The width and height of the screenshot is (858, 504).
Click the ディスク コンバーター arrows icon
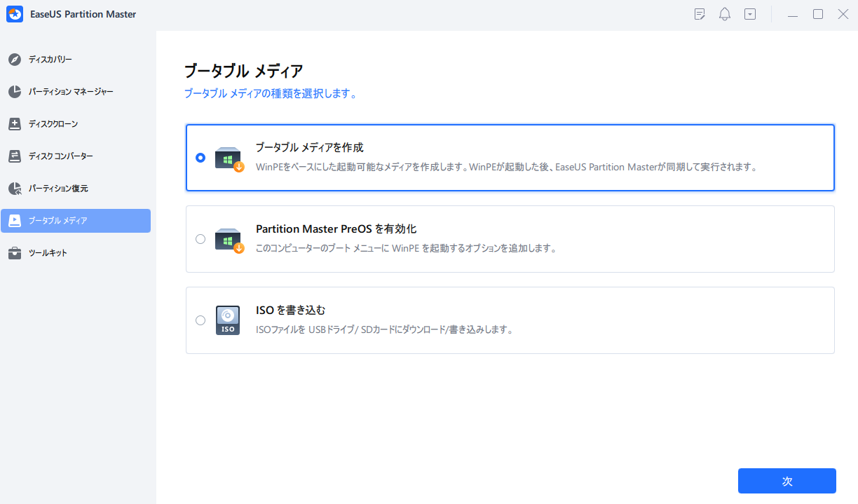(15, 156)
